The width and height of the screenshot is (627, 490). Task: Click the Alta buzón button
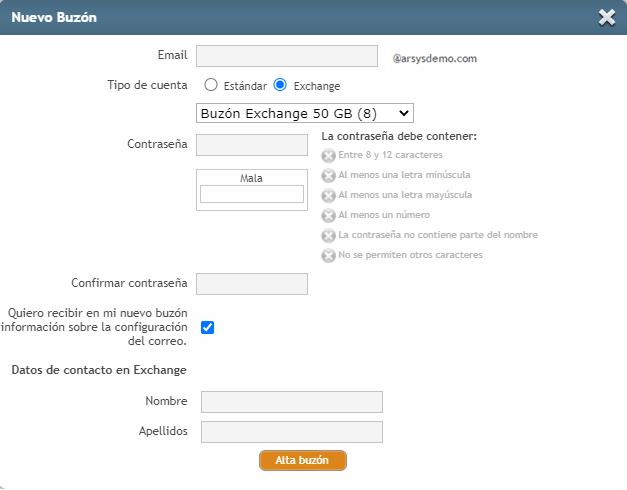(x=303, y=460)
